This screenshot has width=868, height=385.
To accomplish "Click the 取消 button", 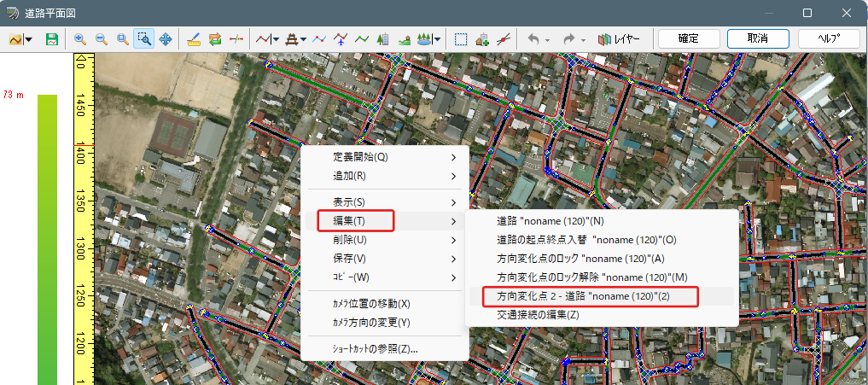I will 758,38.
